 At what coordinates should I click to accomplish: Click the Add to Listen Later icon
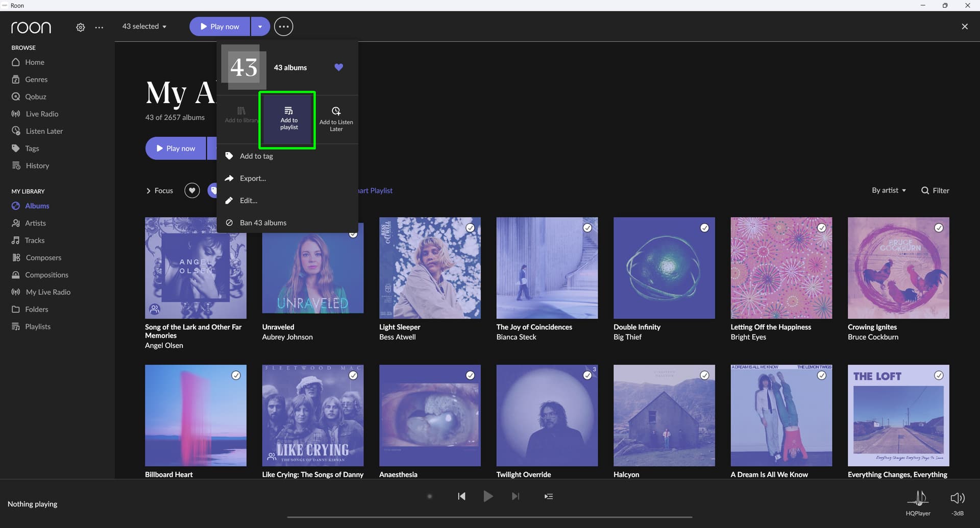click(x=336, y=111)
